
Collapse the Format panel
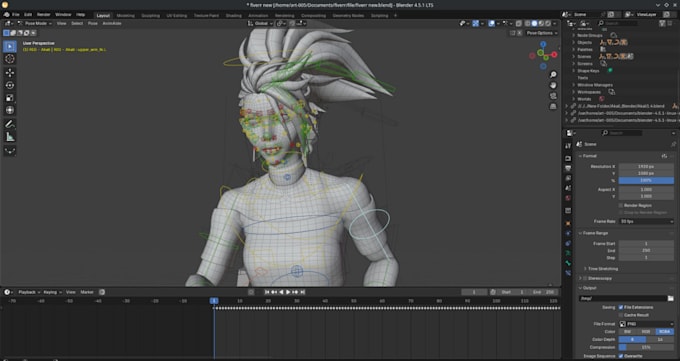[580, 156]
